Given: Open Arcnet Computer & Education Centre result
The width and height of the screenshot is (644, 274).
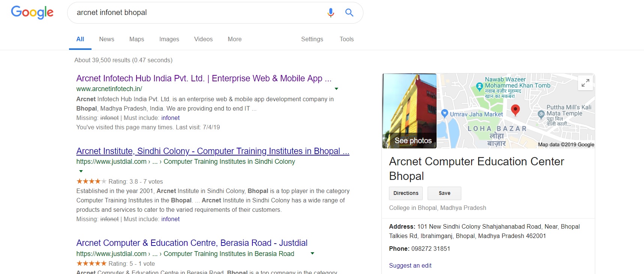Looking at the screenshot, I should point(192,243).
